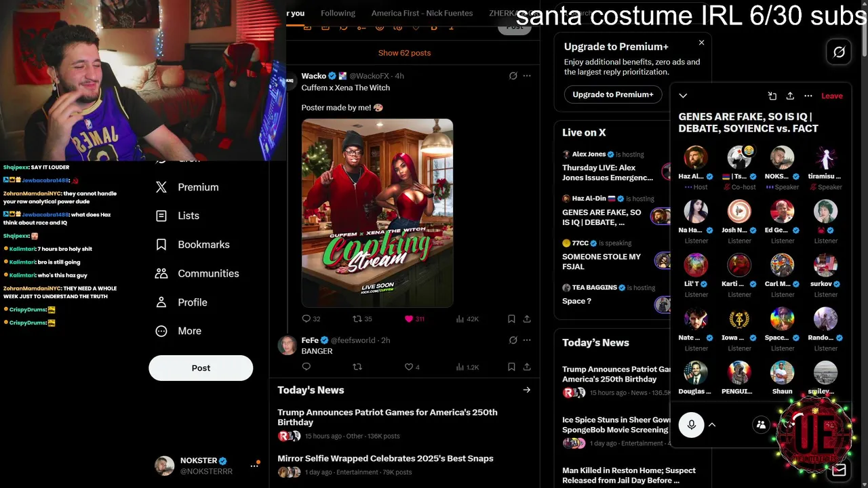Viewport: 868px width, 488px height.
Task: Unlike Wacko's post with 311 likes
Action: point(414,319)
